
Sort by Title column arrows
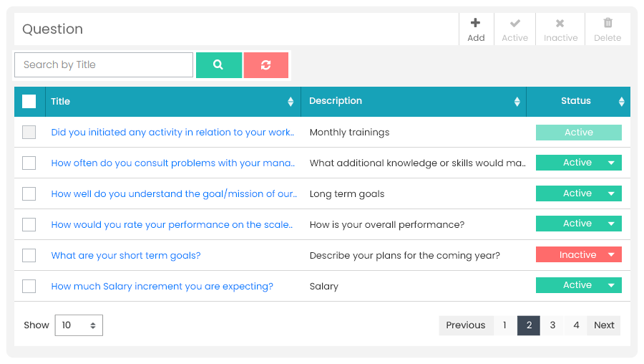(x=291, y=102)
